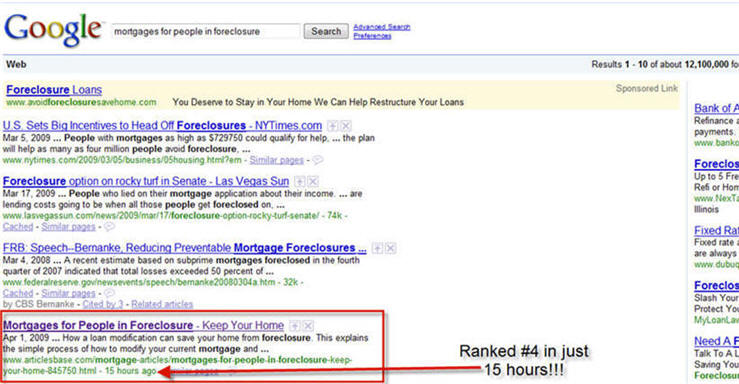The width and height of the screenshot is (739, 384).
Task: Open Cached version of federalreserve.gov result
Action: point(18,293)
